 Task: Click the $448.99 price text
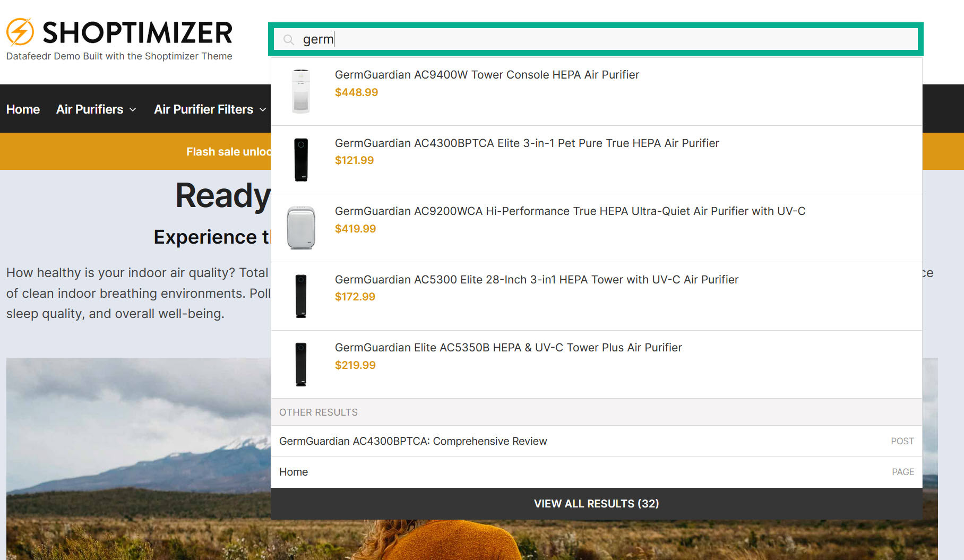tap(356, 92)
